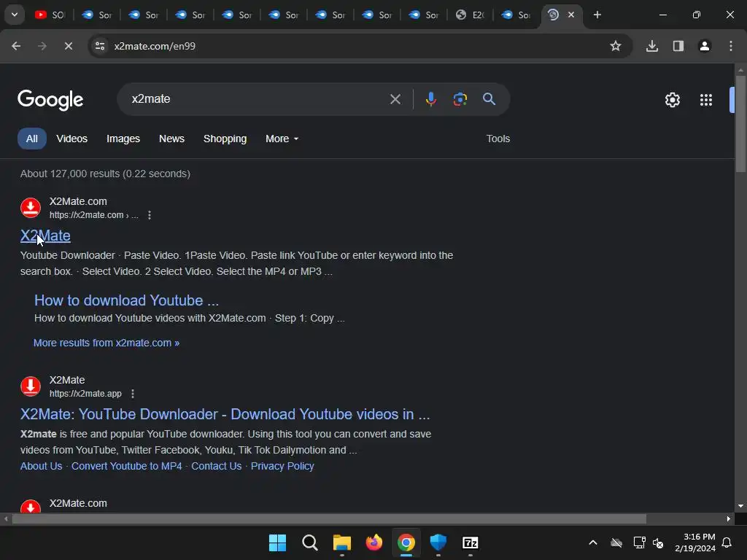
Task: Open the Windows Start menu
Action: click(277, 542)
